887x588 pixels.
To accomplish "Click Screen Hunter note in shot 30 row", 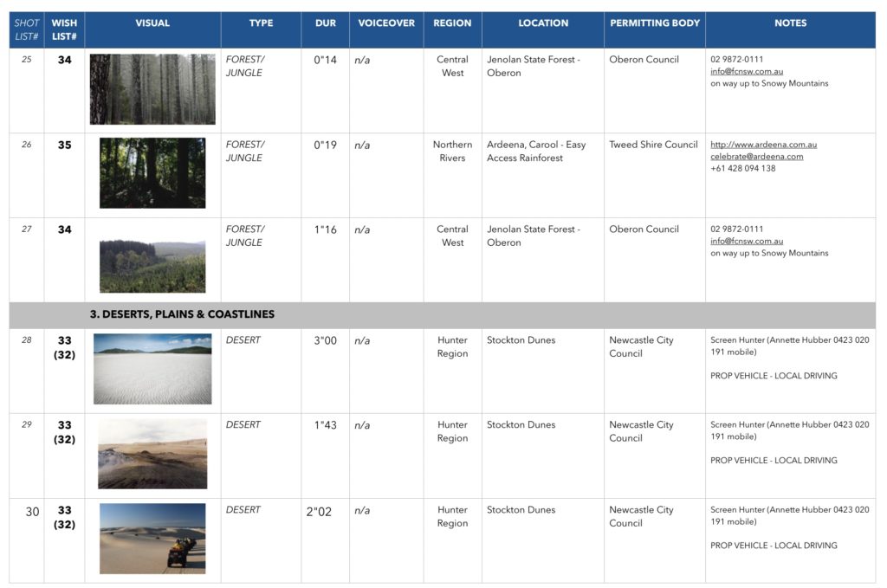I will 790,515.
